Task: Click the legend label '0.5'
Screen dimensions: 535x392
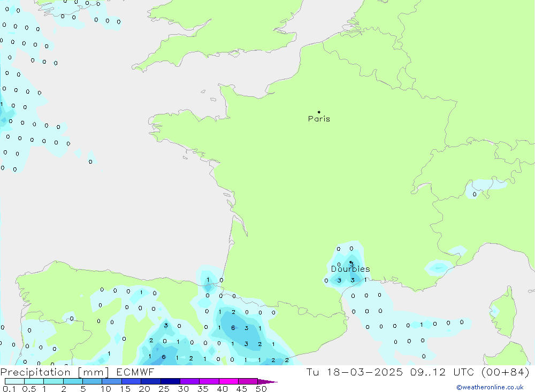Action: point(29,389)
